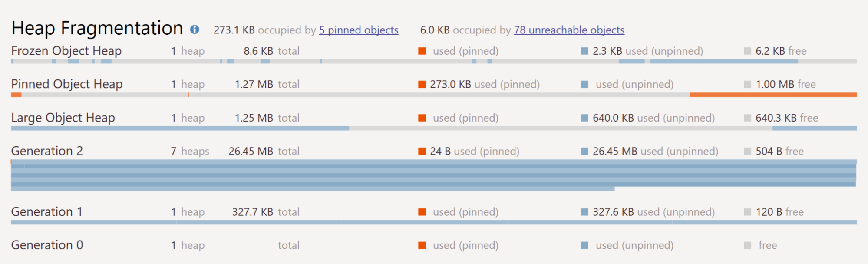868x264 pixels.
Task: Select the Generation 0 row label
Action: click(47, 245)
